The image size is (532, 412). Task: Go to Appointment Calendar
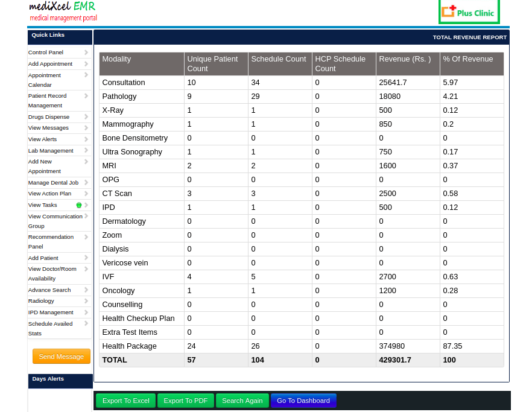[45, 80]
